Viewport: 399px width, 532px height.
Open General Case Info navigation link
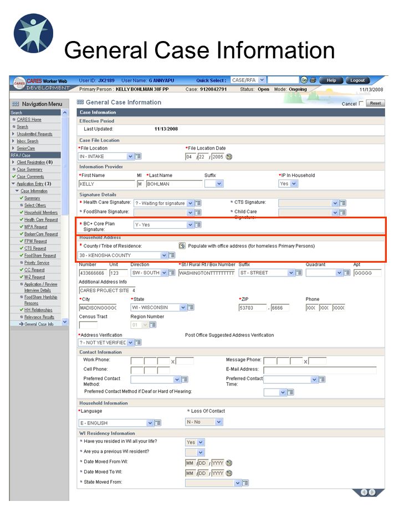tap(39, 324)
